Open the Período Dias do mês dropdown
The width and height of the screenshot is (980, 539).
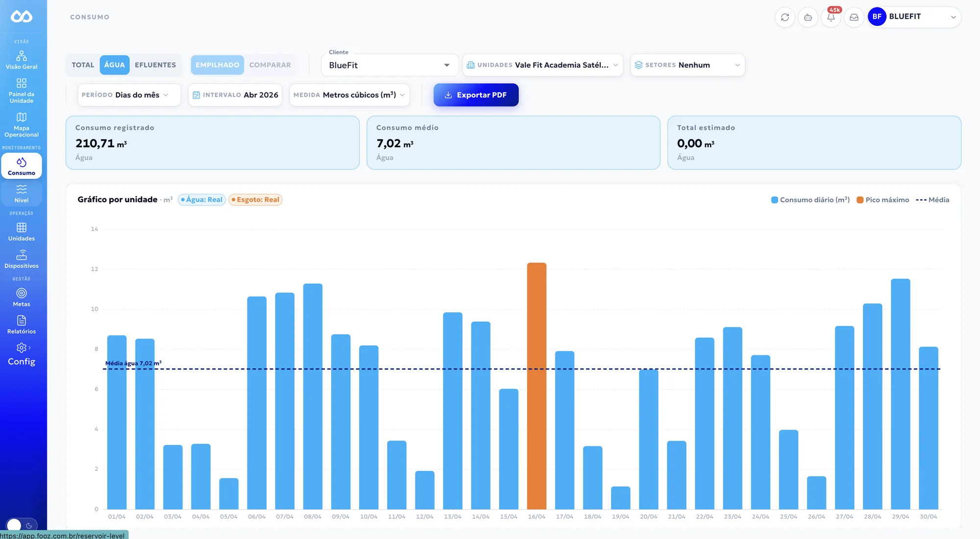[129, 95]
